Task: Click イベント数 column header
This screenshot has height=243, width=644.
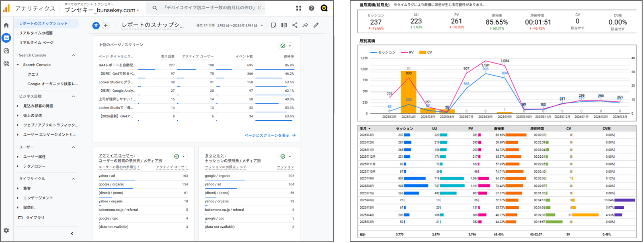Action: pos(244,57)
